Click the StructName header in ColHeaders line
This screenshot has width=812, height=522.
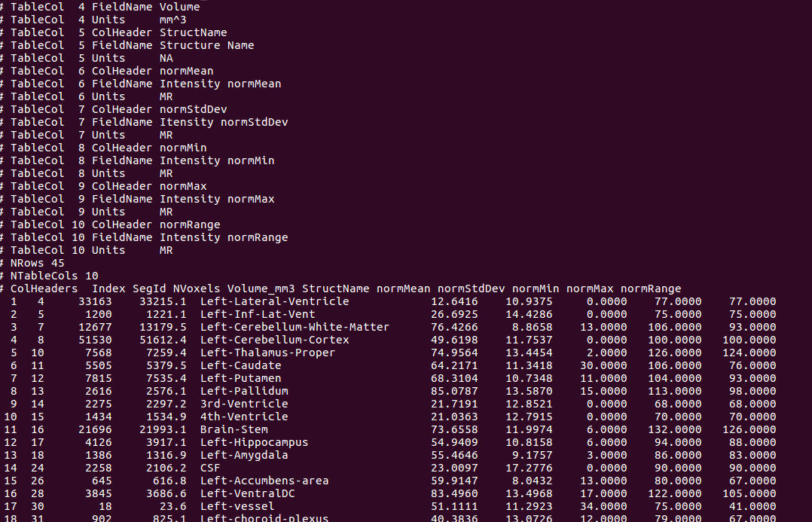point(335,288)
